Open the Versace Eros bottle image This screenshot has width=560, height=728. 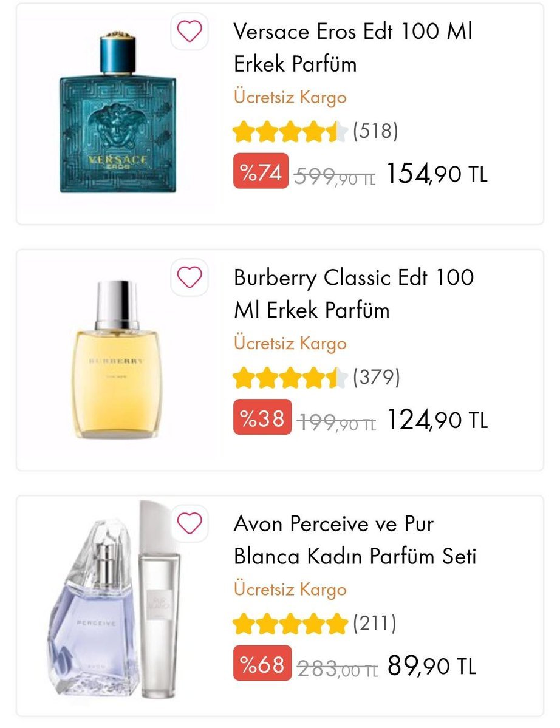pyautogui.click(x=118, y=112)
